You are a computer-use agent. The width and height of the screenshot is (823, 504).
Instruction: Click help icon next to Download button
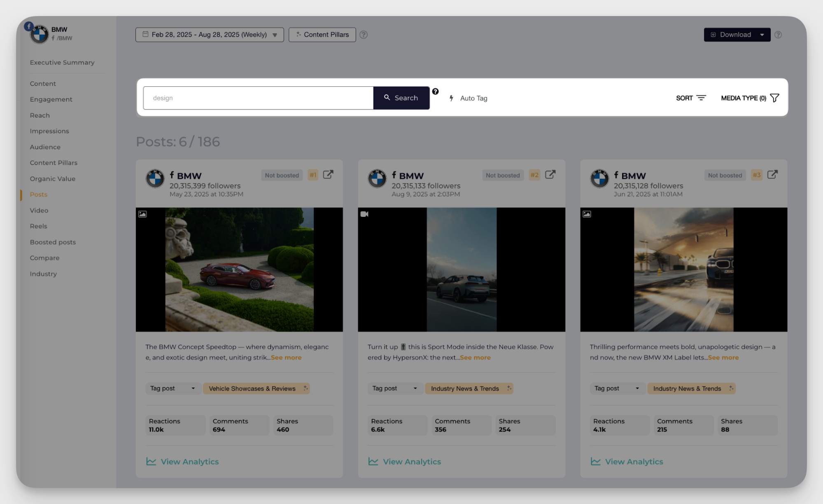tap(778, 35)
